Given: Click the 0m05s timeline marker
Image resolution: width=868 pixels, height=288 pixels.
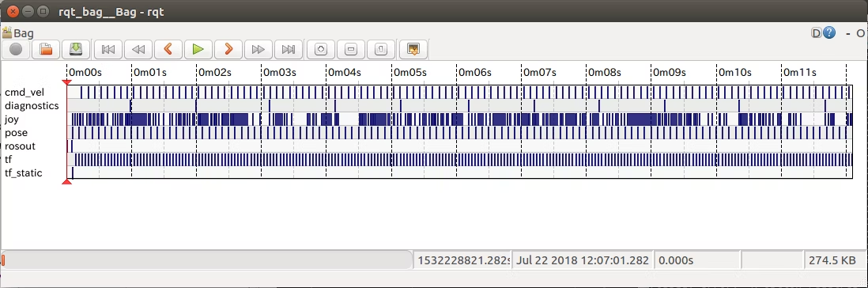Looking at the screenshot, I should pos(409,72).
